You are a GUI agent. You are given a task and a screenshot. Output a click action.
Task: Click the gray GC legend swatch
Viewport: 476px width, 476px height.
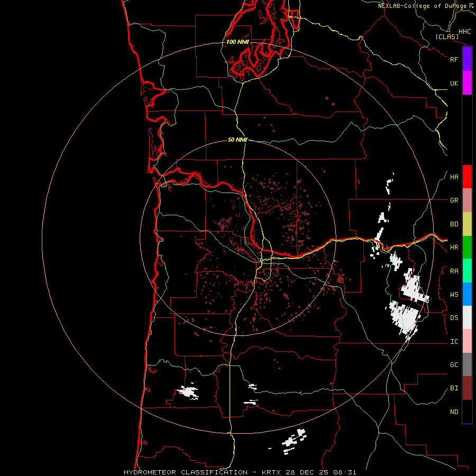coord(467,364)
